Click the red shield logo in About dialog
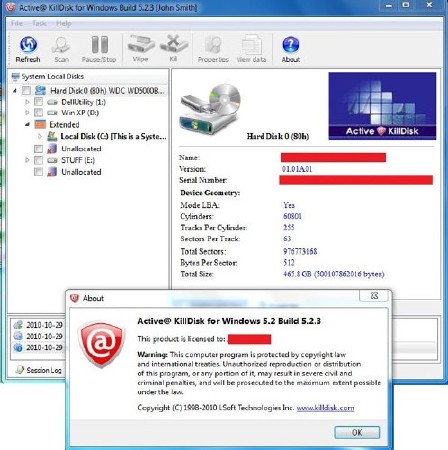Viewport: 448px width, 450px height. pos(101,344)
